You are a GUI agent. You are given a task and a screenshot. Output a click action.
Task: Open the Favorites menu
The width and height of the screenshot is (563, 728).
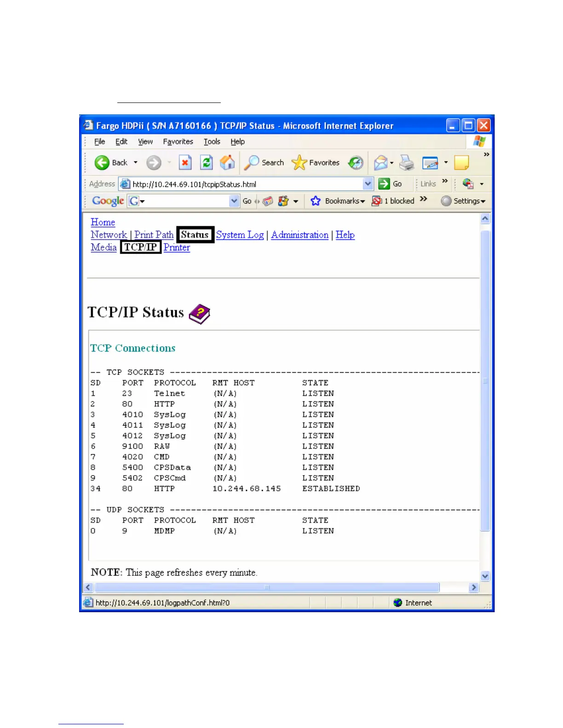click(x=178, y=142)
